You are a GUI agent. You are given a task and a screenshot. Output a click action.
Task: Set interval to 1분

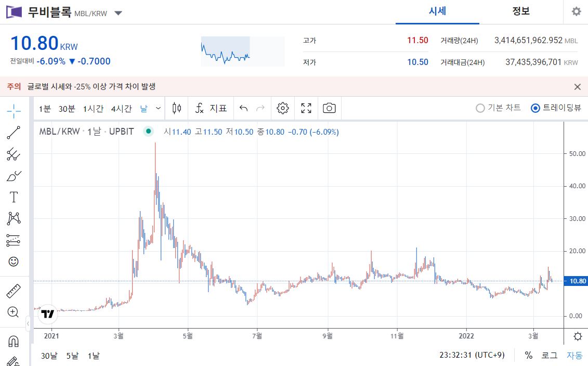pyautogui.click(x=45, y=109)
